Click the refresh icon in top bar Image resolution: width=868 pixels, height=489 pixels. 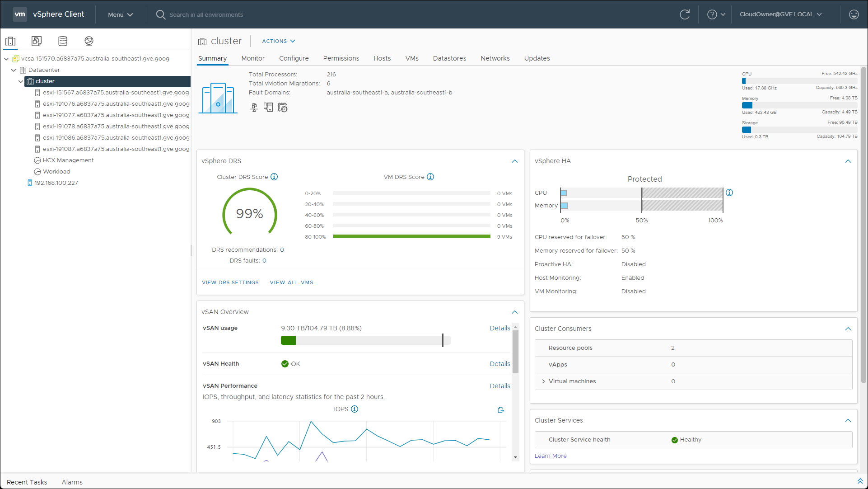tap(685, 14)
